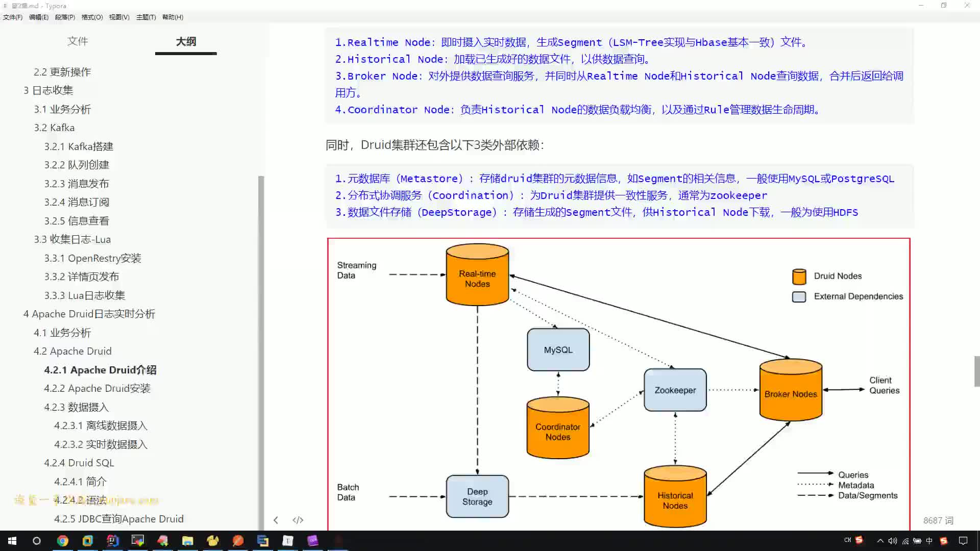Jump to 4 Apache Druid日志实时分析 section
The height and width of the screenshot is (551, 980).
click(89, 314)
